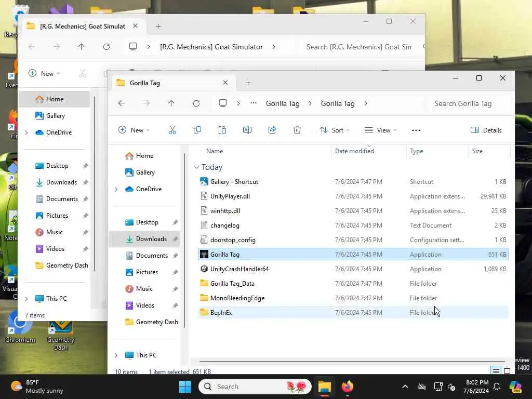The image size is (532, 399).
Task: Close the Goat Simulator tab
Action: 136,26
